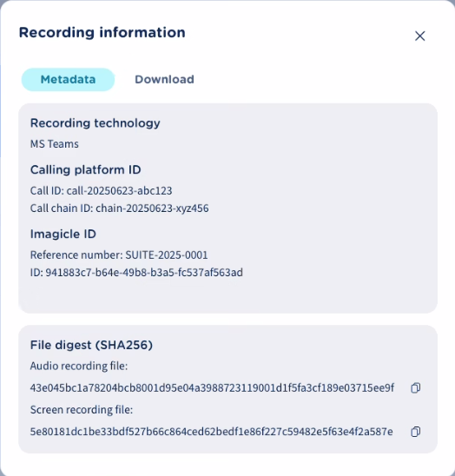Copy the screen recording file SHA256 hash
The height and width of the screenshot is (476, 455).
pos(416,432)
